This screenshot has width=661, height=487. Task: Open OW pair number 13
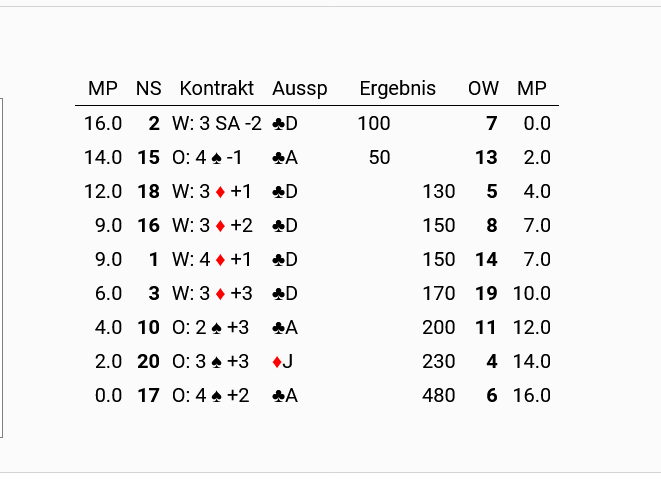click(486, 158)
